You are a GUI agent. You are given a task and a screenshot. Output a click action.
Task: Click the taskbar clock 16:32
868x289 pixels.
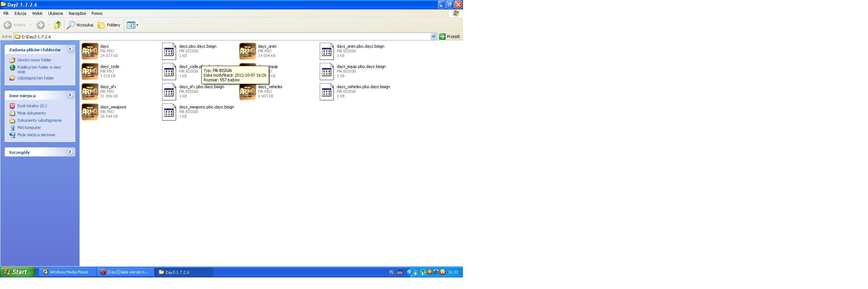[453, 272]
